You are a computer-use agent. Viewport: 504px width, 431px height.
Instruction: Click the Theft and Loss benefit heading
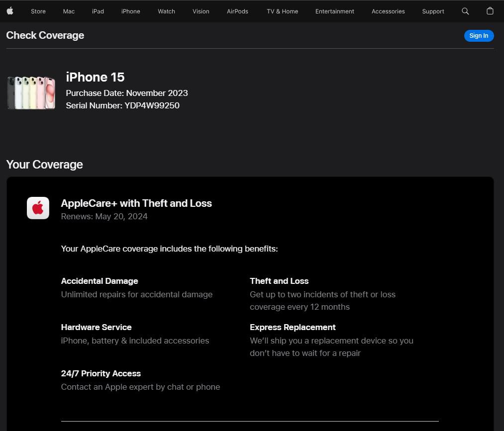279,281
